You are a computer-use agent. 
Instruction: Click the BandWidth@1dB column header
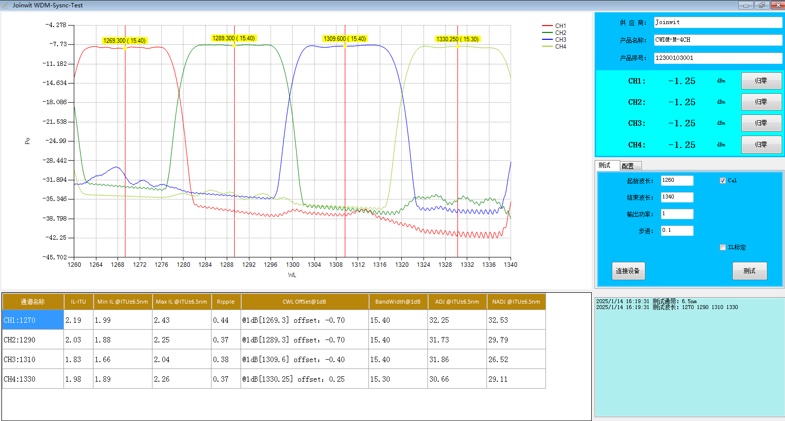pos(398,302)
